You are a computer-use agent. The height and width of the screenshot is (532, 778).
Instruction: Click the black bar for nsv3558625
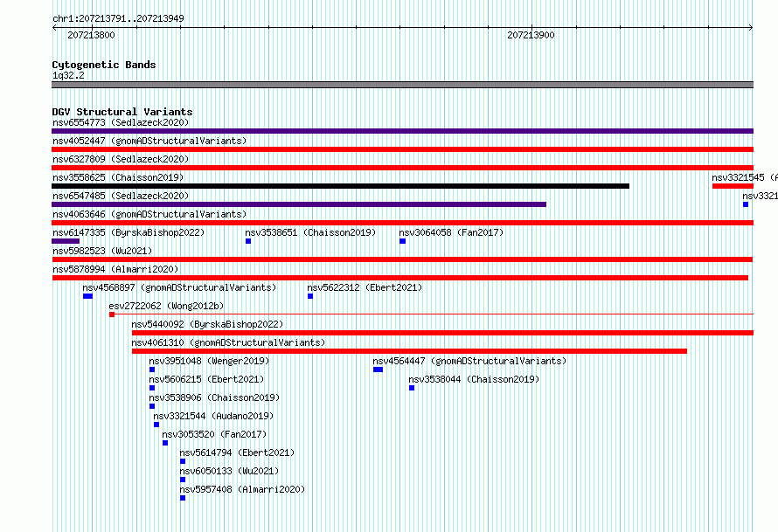click(340, 186)
